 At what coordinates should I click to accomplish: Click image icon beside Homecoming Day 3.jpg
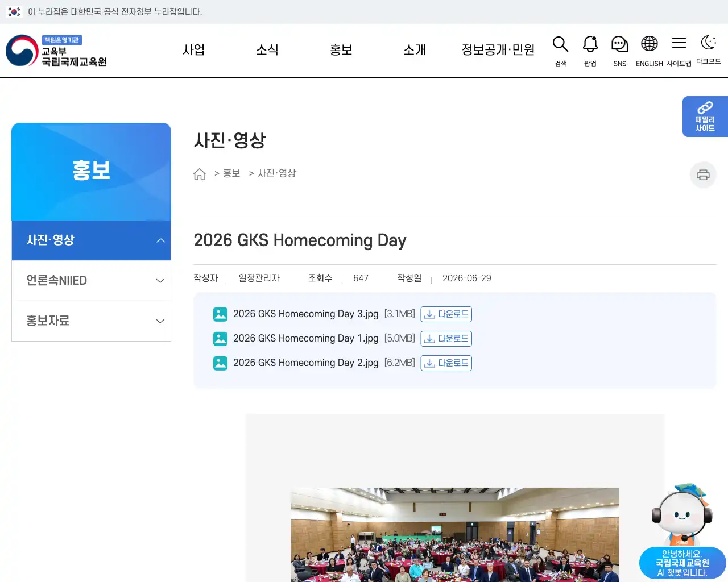(x=220, y=314)
